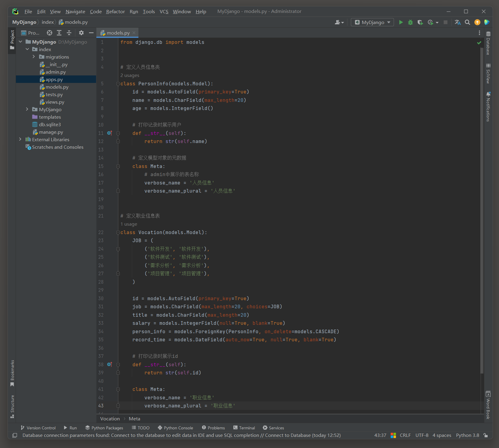The height and width of the screenshot is (448, 499).
Task: Run with Coverage icon
Action: tap(420, 22)
